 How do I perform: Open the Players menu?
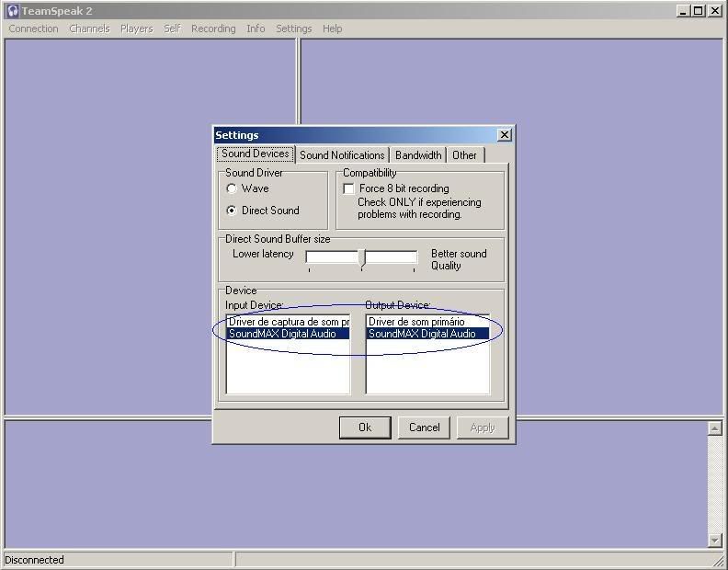[x=136, y=28]
